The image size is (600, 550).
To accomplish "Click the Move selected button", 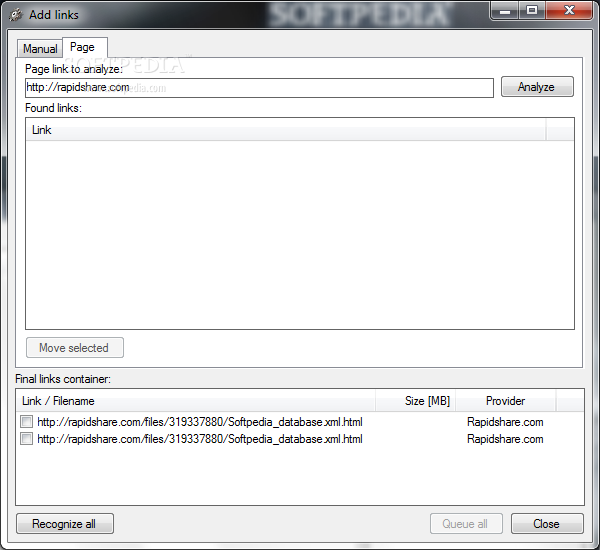I will (x=75, y=348).
